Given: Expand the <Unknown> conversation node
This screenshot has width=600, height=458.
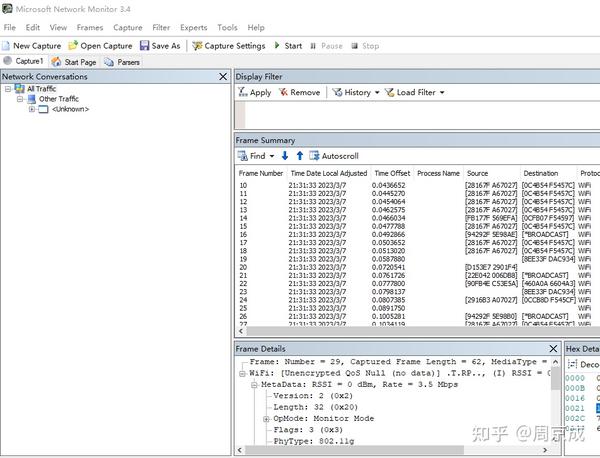Looking at the screenshot, I should coord(31,109).
